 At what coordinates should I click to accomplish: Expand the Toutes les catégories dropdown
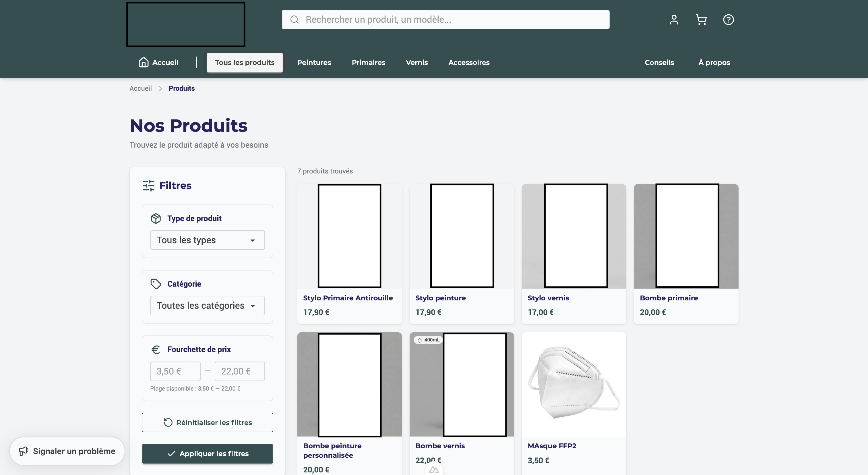pyautogui.click(x=207, y=306)
